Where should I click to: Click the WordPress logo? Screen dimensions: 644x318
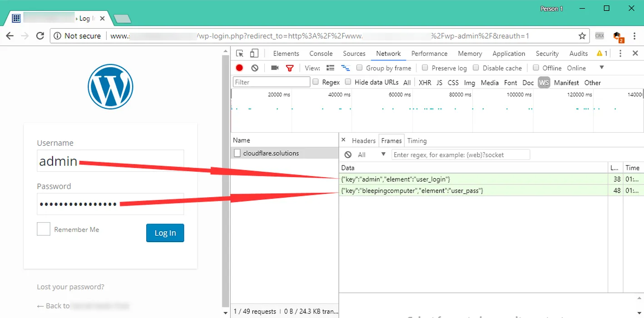coord(110,87)
